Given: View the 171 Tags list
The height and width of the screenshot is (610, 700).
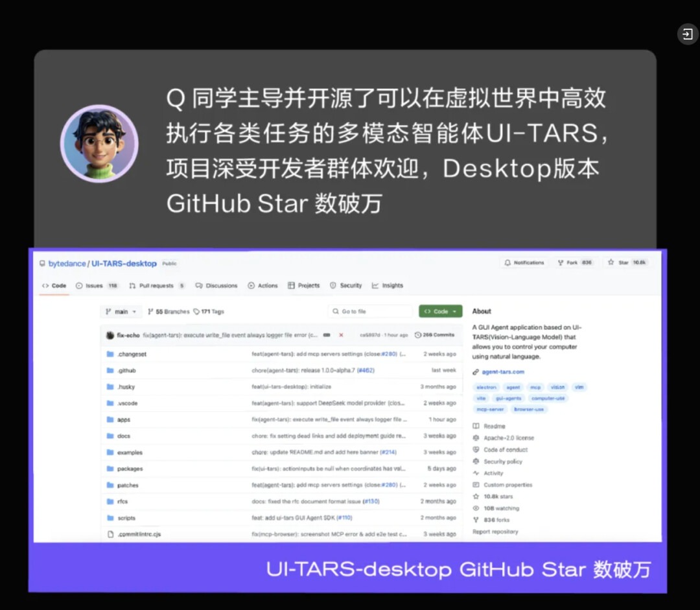Looking at the screenshot, I should click(x=209, y=312).
